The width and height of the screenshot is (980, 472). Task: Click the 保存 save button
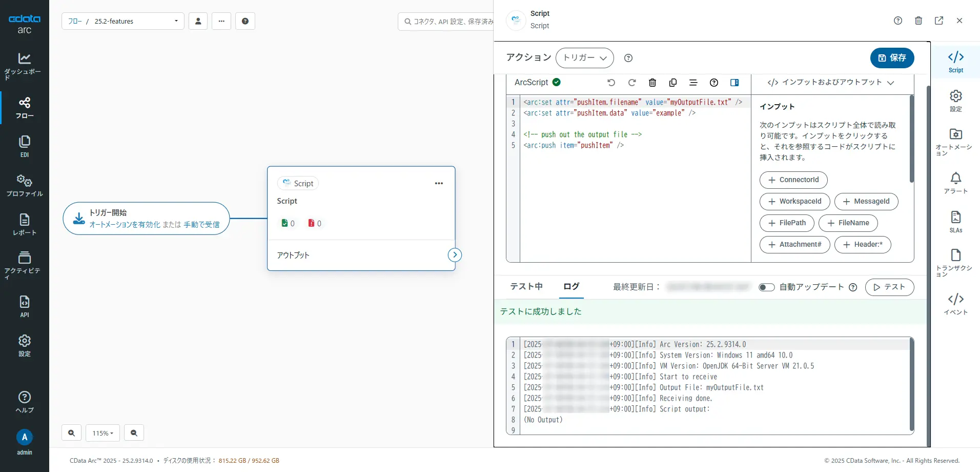892,58
